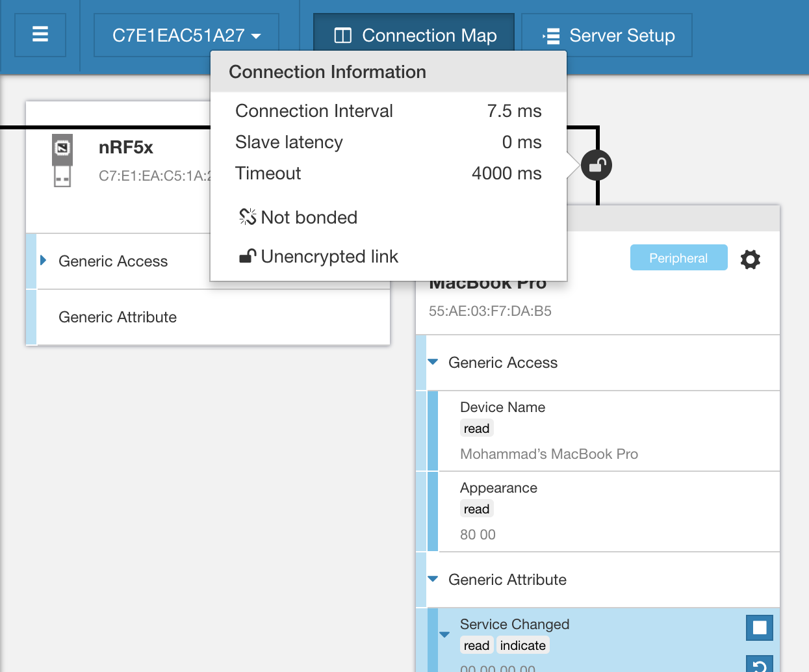Collapse MacBook Pro Generic Attribute service
The height and width of the screenshot is (672, 809).
coord(433,579)
